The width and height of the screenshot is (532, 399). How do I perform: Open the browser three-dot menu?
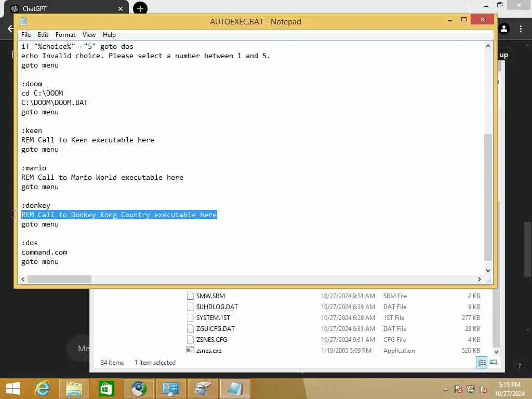coord(521,29)
